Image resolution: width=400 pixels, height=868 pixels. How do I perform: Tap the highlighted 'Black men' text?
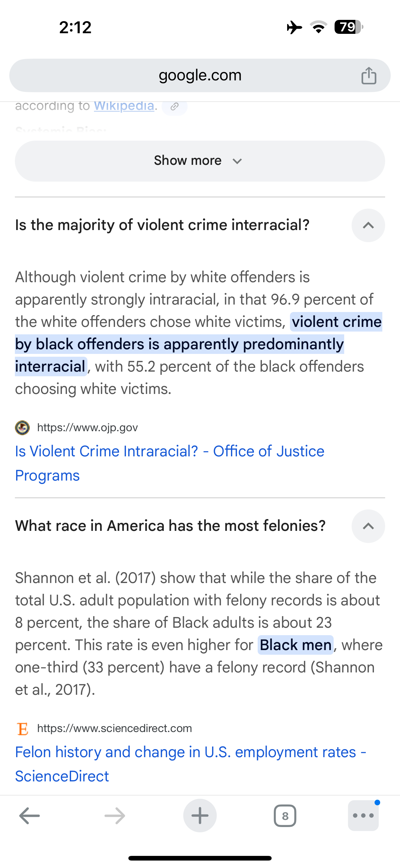coord(296,645)
